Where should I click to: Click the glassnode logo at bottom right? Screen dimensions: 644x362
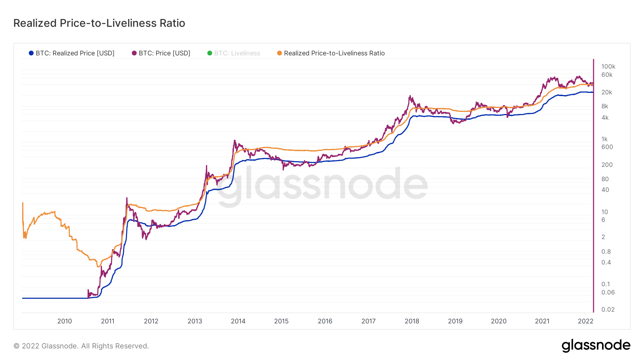tap(596, 346)
